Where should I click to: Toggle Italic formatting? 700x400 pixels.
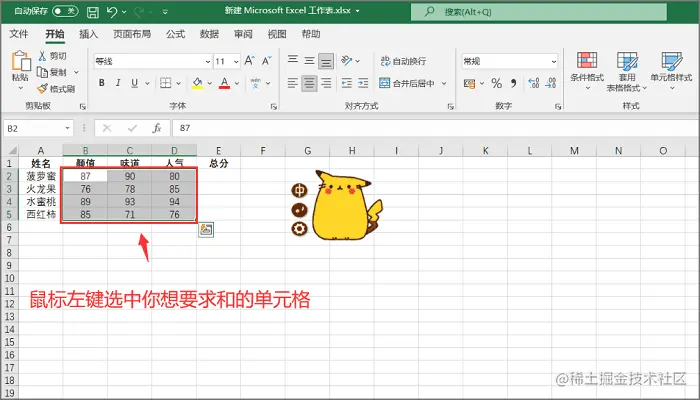[118, 83]
